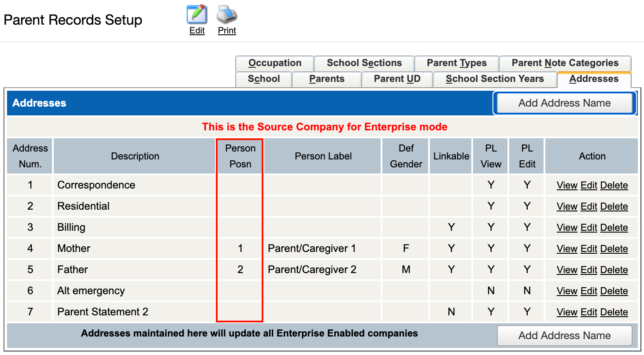The height and width of the screenshot is (355, 644).
Task: Edit the Residential address row
Action: click(x=588, y=207)
